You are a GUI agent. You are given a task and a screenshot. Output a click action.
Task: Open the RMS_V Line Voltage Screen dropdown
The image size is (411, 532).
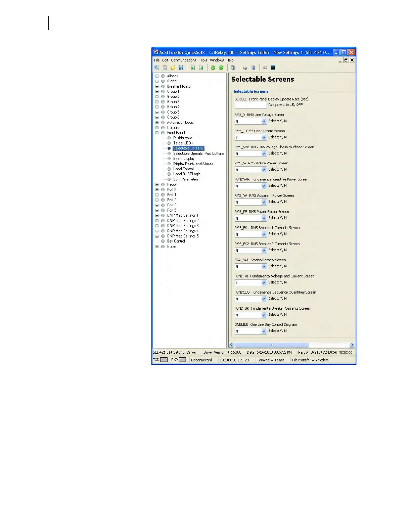264,121
